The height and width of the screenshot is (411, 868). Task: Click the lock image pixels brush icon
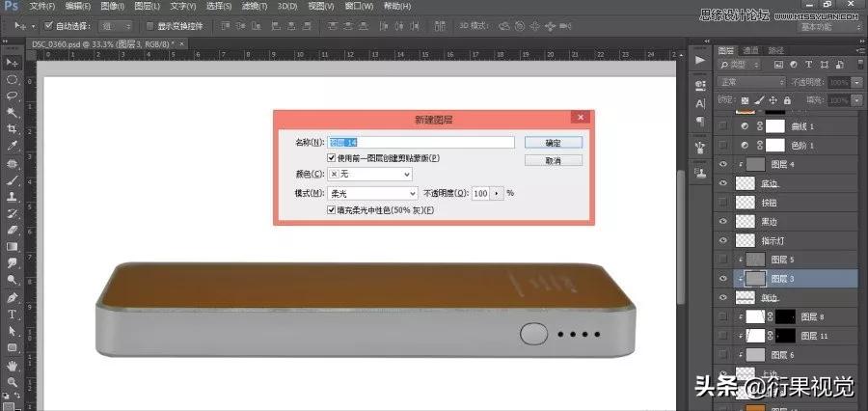coord(760,100)
